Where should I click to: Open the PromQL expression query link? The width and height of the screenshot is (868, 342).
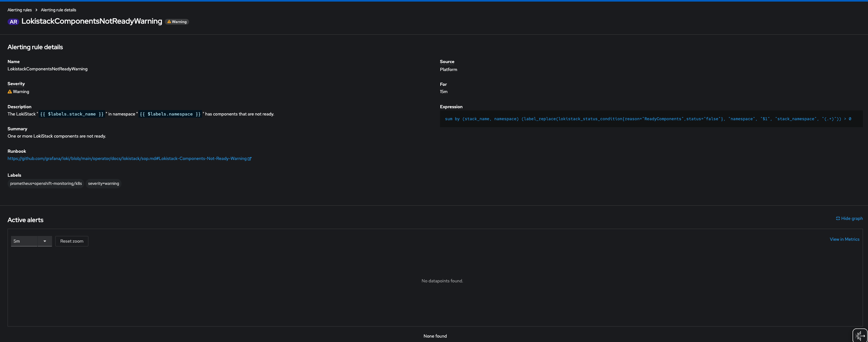[x=648, y=119]
